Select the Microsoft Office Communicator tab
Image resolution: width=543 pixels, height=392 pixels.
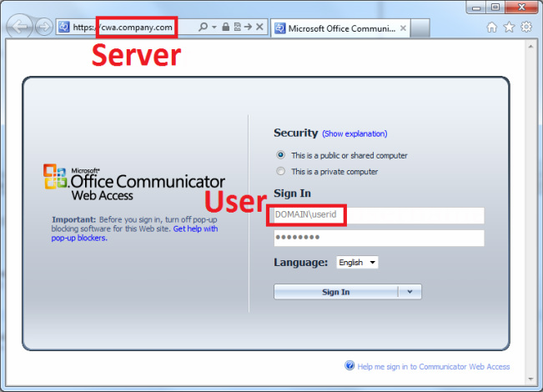pos(340,28)
